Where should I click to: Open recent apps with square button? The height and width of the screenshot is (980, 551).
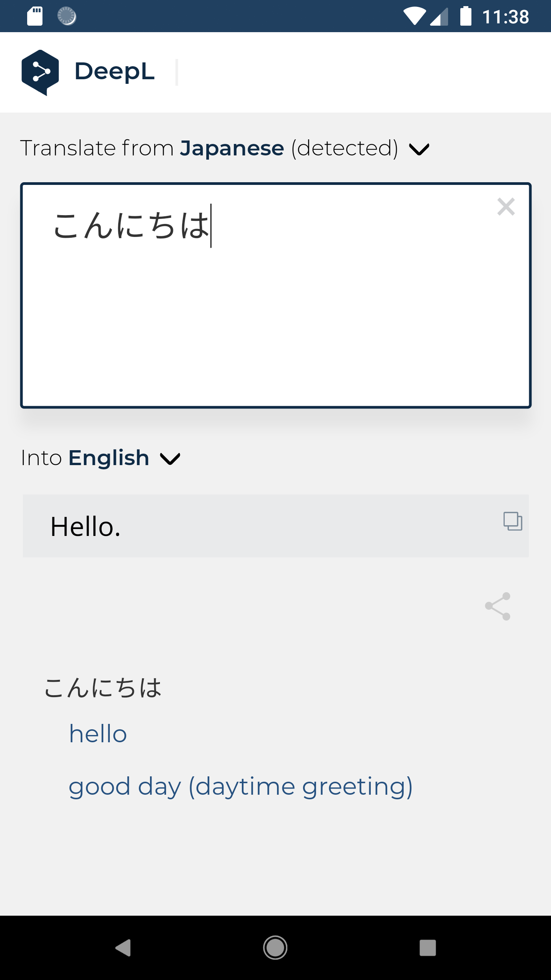(x=427, y=948)
